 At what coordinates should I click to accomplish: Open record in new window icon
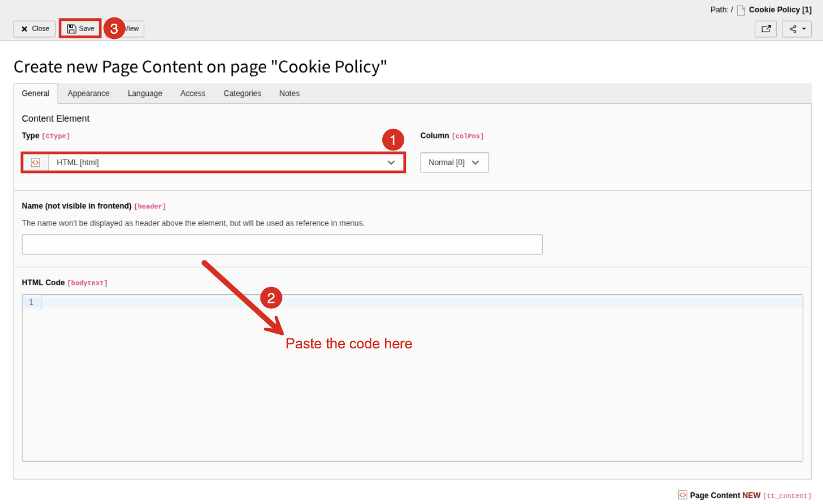[x=766, y=29]
